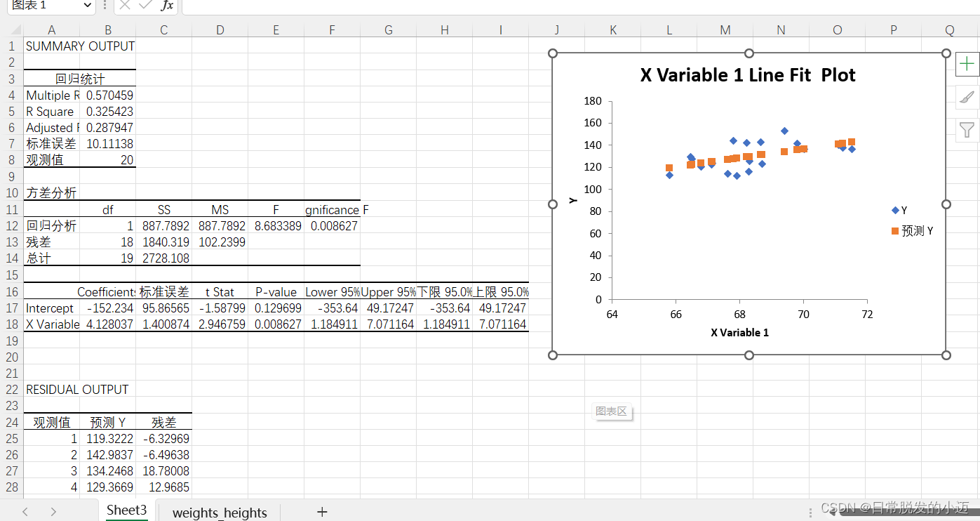
Task: Select Significance F value in row 12
Action: [x=332, y=226]
